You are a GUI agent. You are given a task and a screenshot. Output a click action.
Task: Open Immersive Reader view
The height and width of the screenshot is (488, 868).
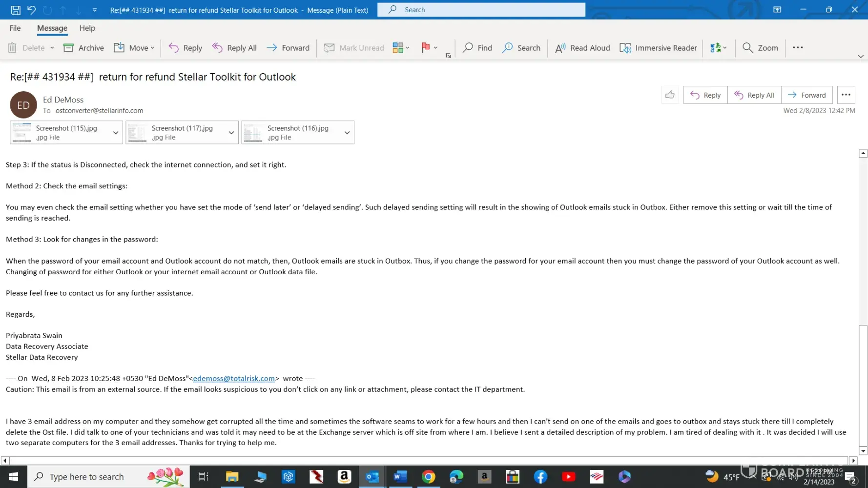658,48
